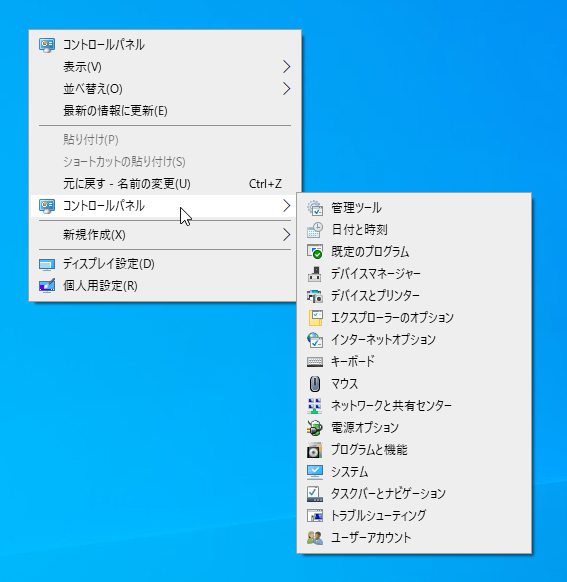Image resolution: width=567 pixels, height=582 pixels.
Task: Click the デバイスとプリンター printer icon
Action: click(x=315, y=296)
